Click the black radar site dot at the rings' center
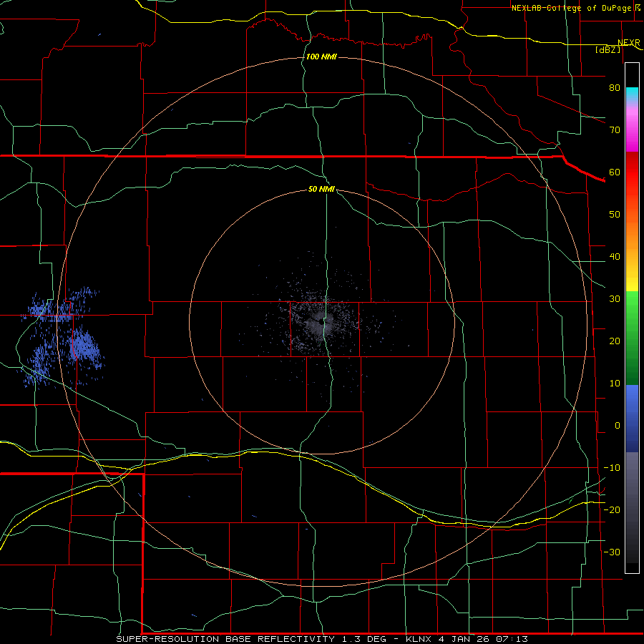The height and width of the screenshot is (644, 644). coord(322,322)
